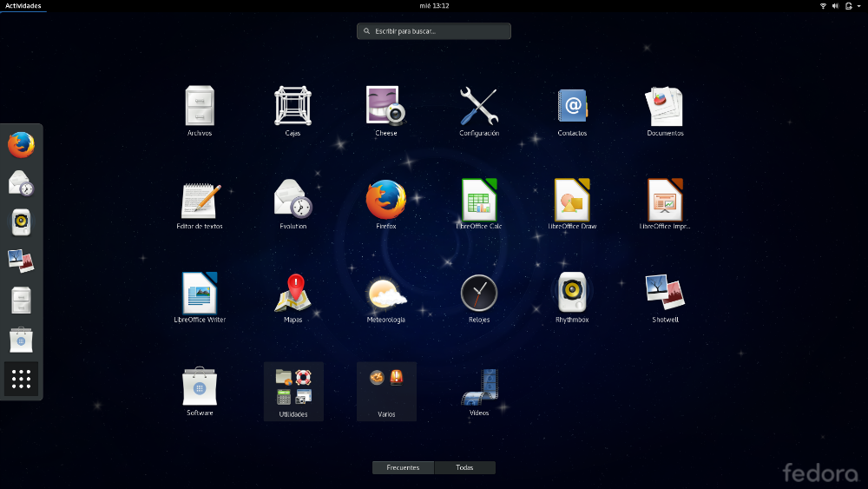Viewport: 868px width, 489px height.
Task: Open the system power menu arrow
Action: [858, 5]
